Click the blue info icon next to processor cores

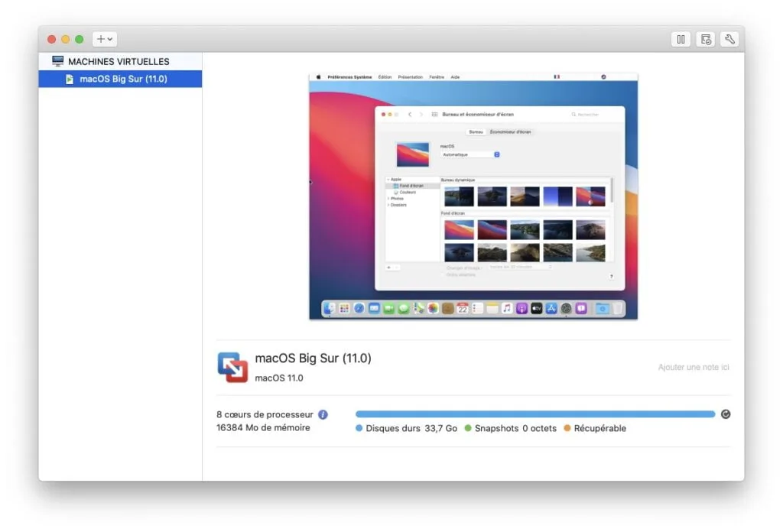(x=323, y=414)
